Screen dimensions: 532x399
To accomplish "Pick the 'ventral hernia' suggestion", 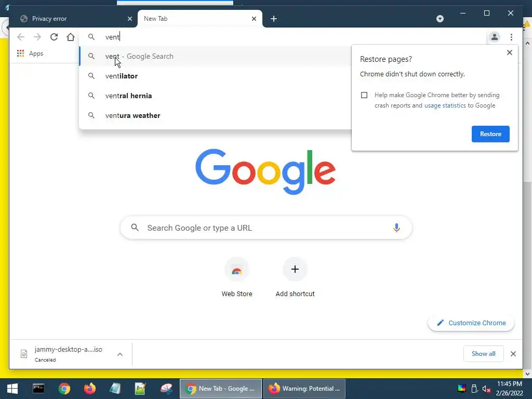I will [x=215, y=96].
